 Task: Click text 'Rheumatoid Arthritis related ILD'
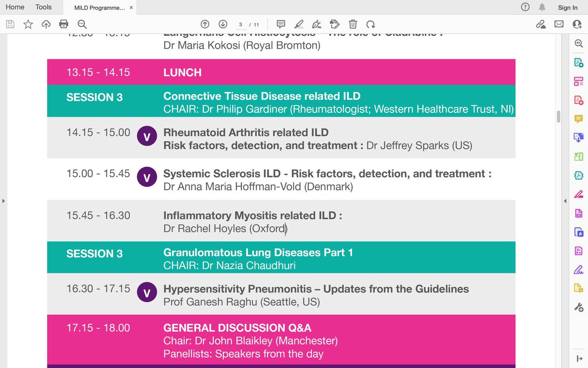246,132
